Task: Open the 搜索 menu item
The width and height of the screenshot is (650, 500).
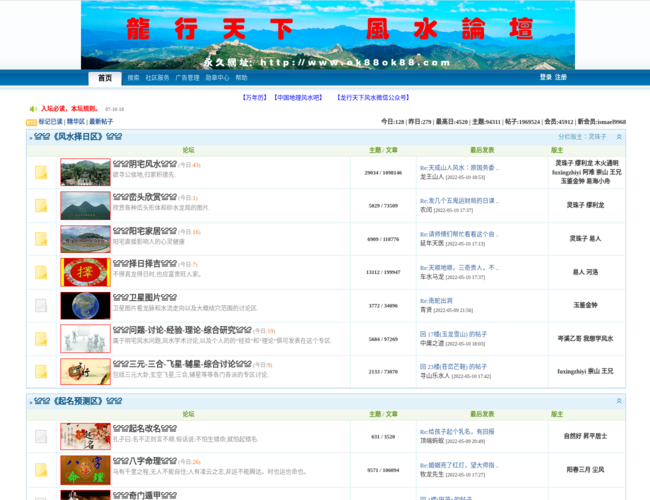Action: tap(133, 77)
